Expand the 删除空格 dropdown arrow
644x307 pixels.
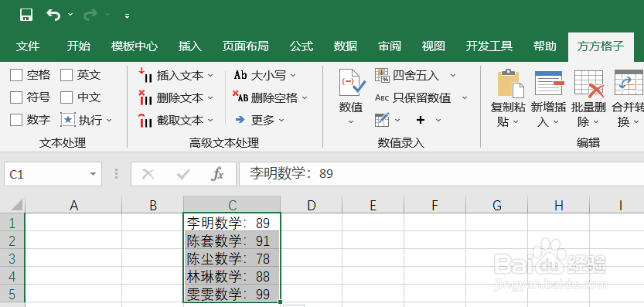[x=305, y=98]
